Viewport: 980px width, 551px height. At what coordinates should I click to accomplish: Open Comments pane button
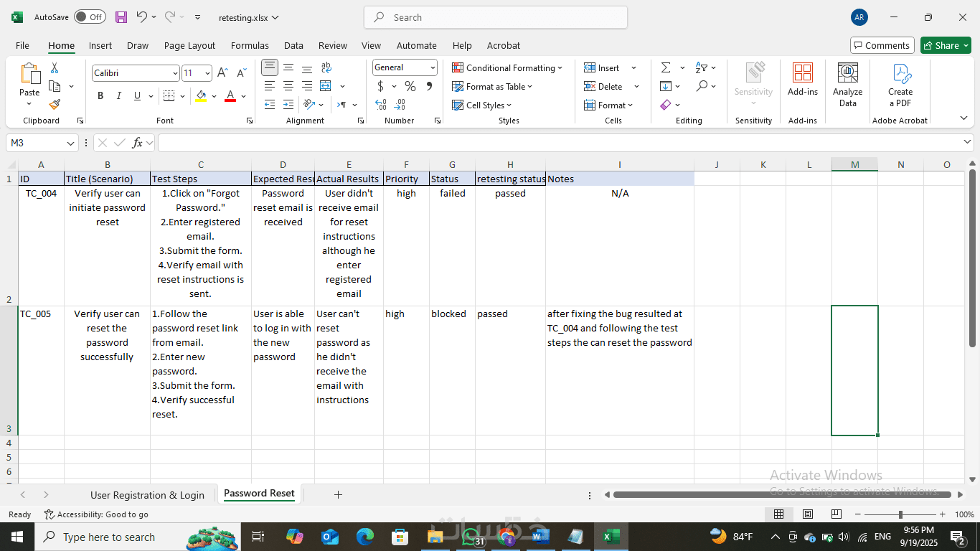pyautogui.click(x=882, y=45)
